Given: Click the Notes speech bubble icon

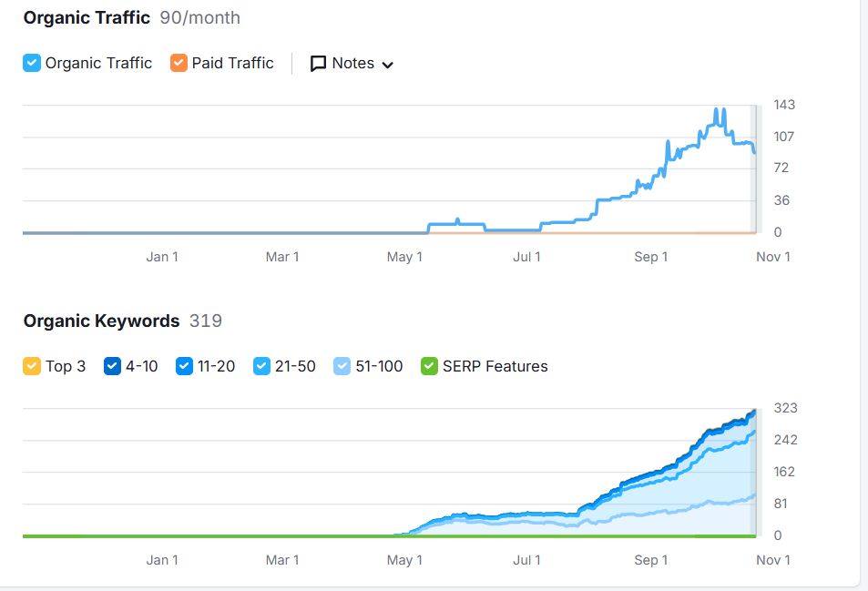Looking at the screenshot, I should point(318,64).
